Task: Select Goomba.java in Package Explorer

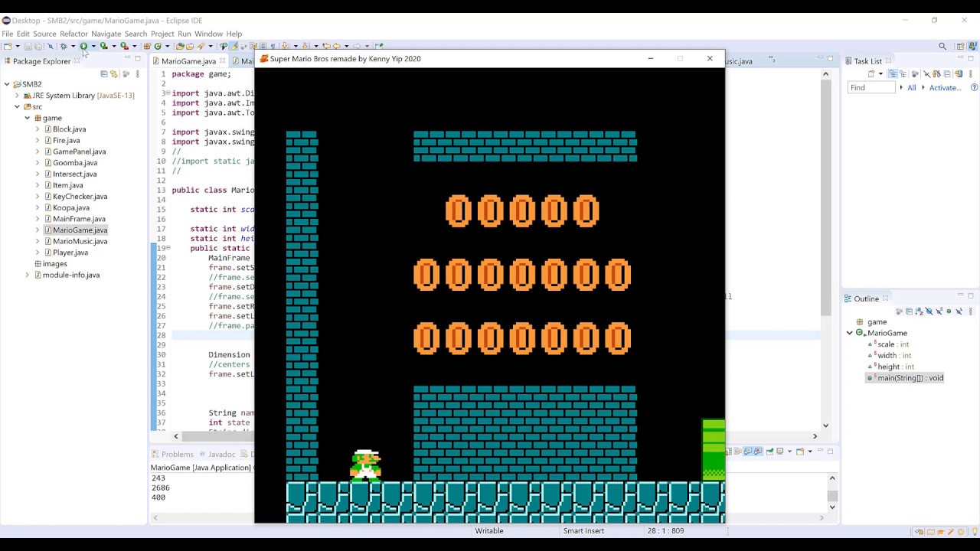Action: click(75, 162)
